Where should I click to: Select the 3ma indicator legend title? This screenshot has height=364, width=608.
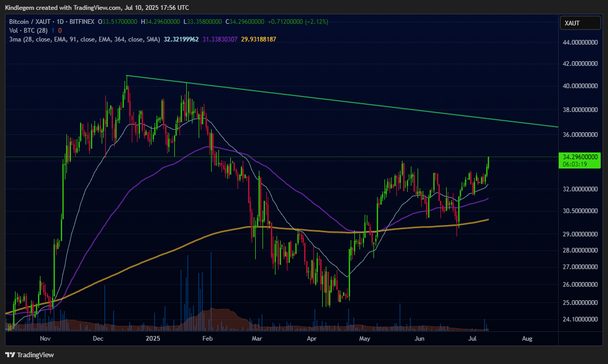pos(85,39)
